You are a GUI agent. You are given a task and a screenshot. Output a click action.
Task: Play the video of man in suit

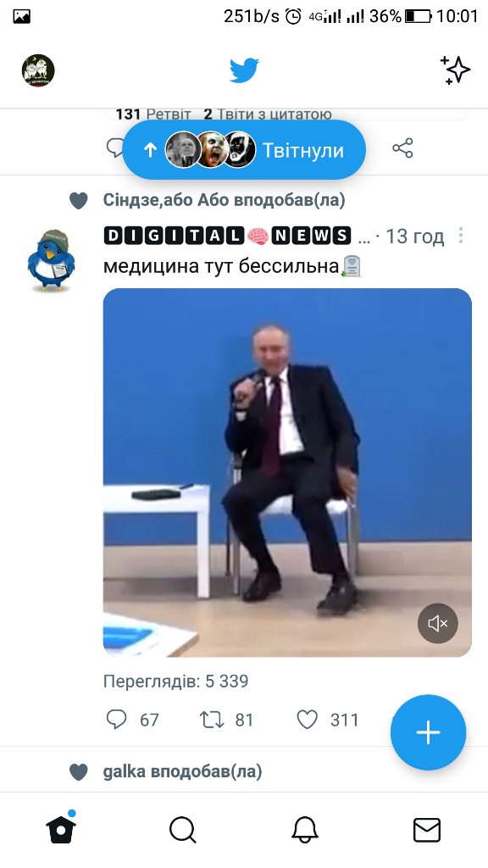pos(287,472)
